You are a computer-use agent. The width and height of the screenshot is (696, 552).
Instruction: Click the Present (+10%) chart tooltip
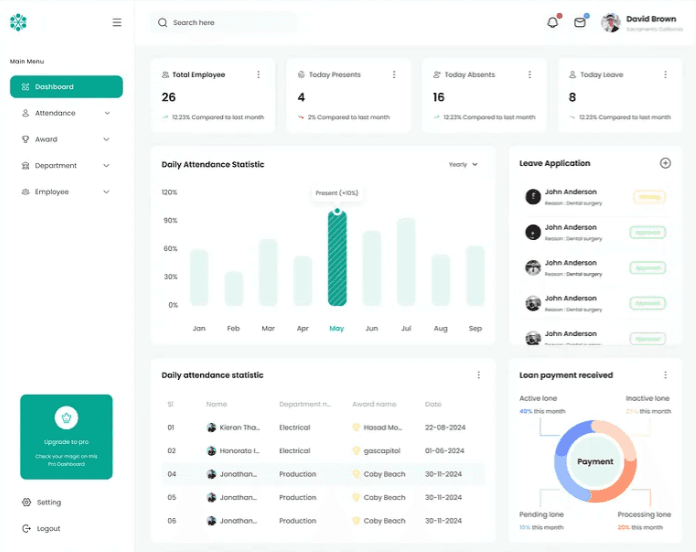tap(337, 193)
